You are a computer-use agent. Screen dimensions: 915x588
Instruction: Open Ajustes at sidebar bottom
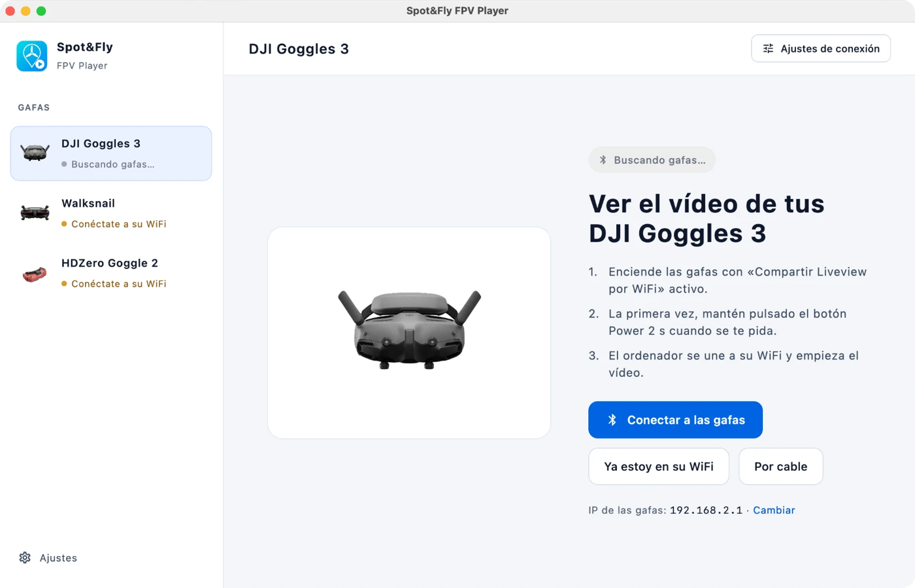tap(48, 558)
